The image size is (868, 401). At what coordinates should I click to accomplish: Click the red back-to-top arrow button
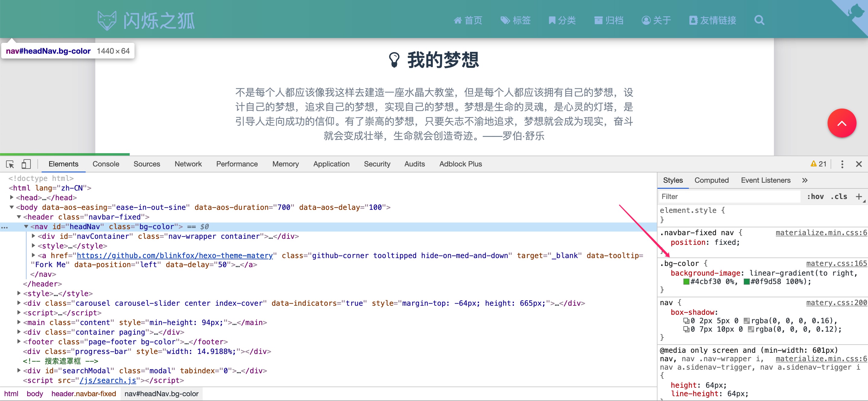pos(841,123)
